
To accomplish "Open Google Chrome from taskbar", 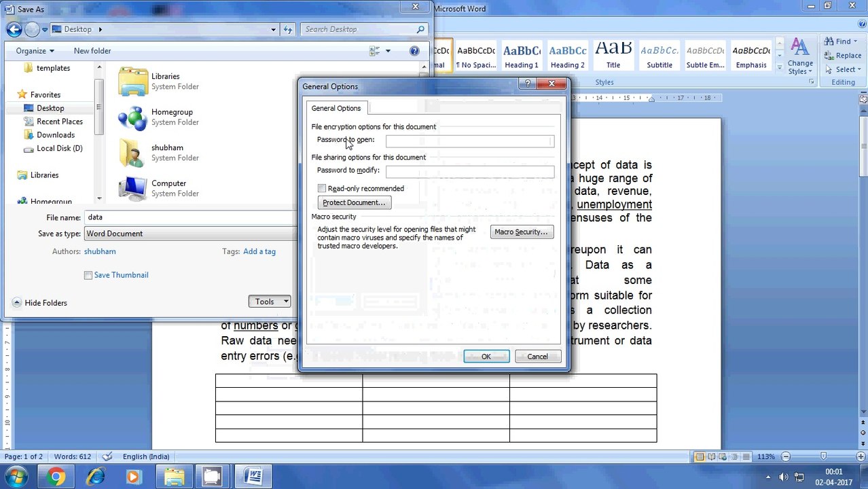I will coord(56,477).
